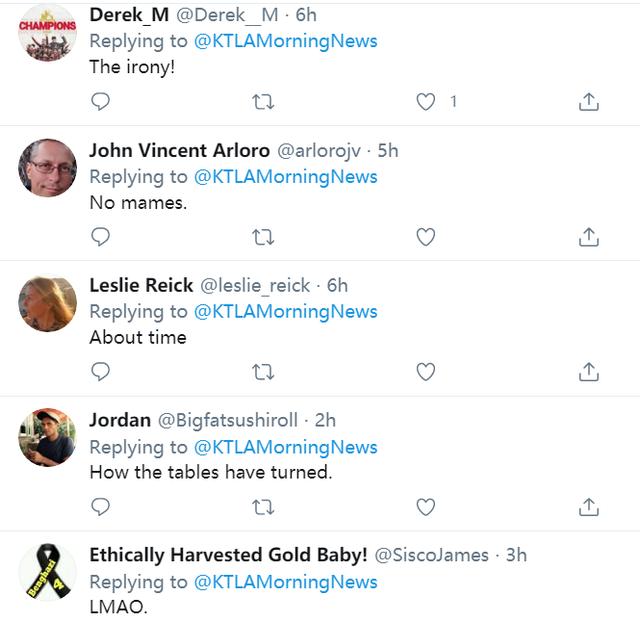Open the 3h timestamp on SiscoJames tweet

(516, 555)
